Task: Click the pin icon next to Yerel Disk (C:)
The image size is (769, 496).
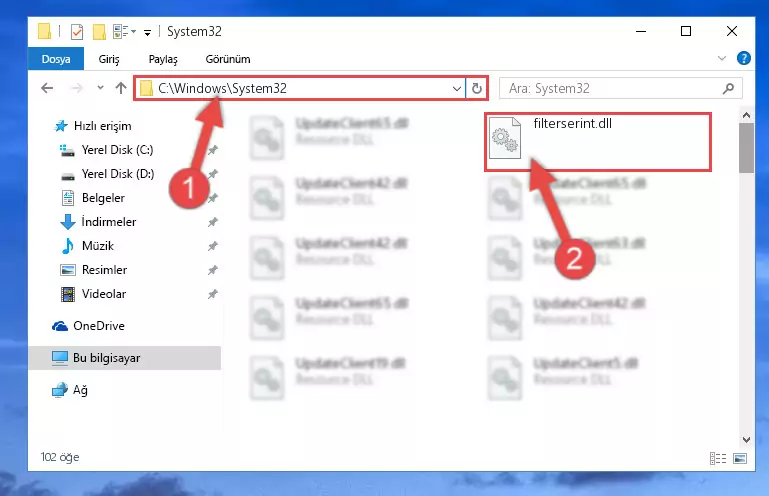Action: (x=212, y=150)
